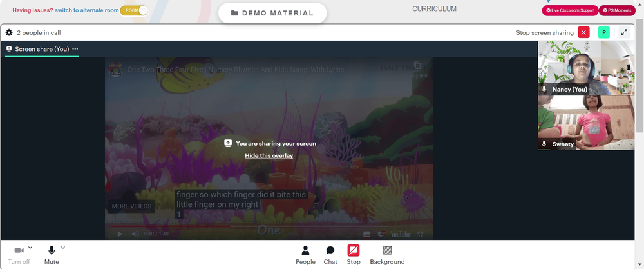
Task: Toggle video closed captions icon
Action: click(367, 234)
